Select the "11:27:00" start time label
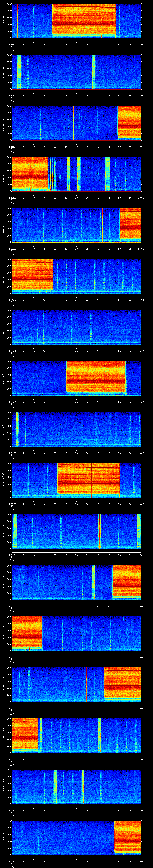Screen dimensions: 153x868 12,606
